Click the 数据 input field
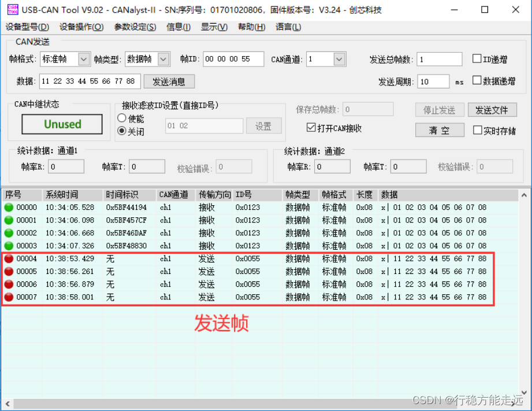The height and width of the screenshot is (411, 532). click(x=90, y=82)
